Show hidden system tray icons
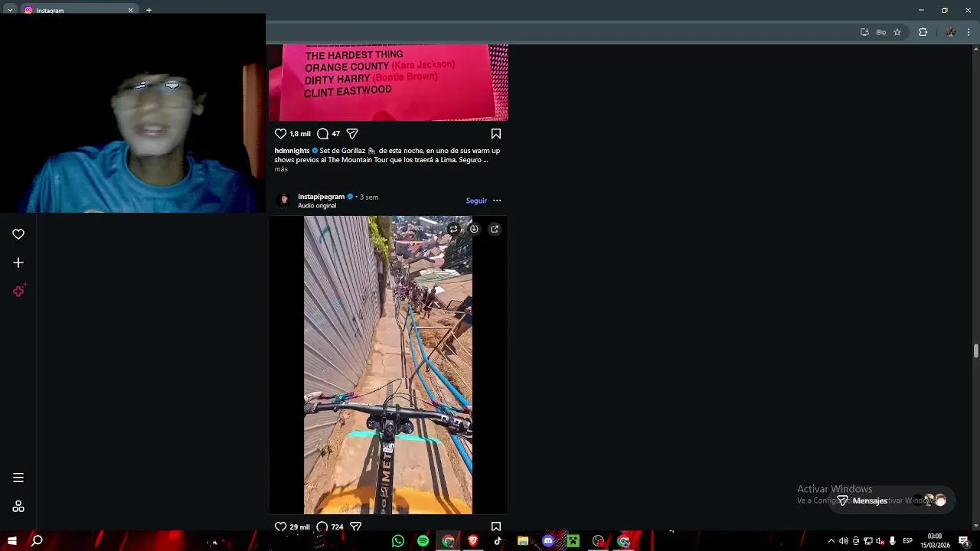 pyautogui.click(x=831, y=541)
